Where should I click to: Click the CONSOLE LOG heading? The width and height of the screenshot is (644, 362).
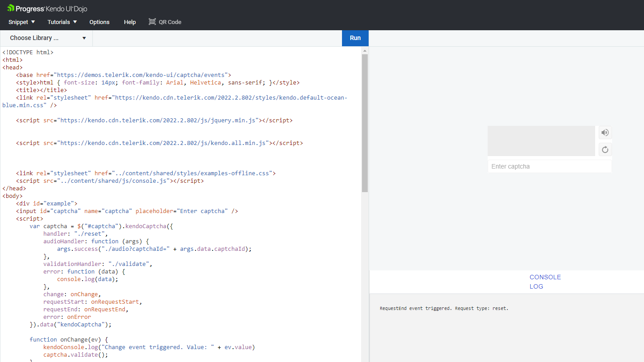545,282
